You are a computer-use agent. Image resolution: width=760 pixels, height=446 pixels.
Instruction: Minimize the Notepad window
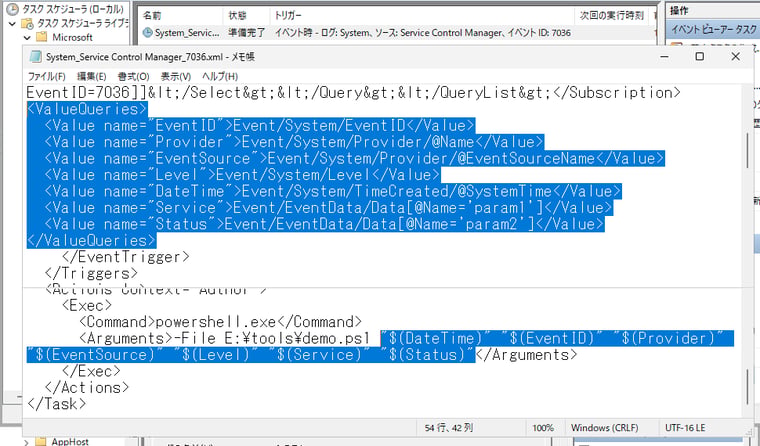coord(665,57)
